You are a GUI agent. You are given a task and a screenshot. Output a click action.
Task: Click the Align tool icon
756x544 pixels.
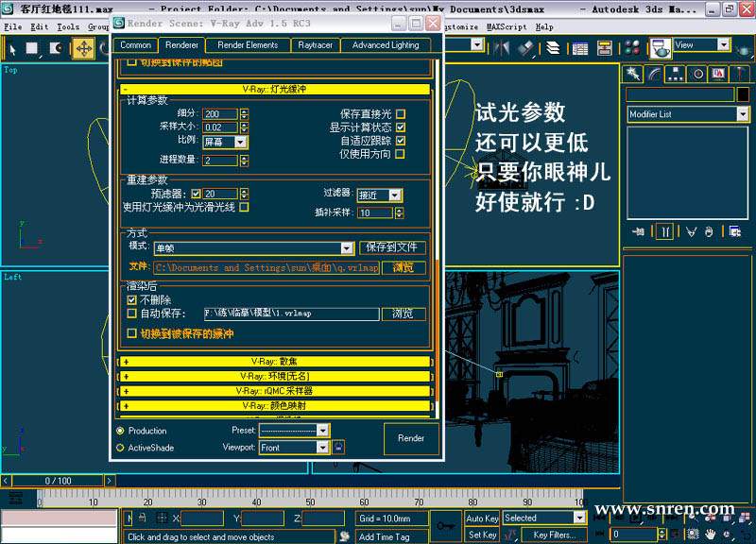pyautogui.click(x=527, y=48)
